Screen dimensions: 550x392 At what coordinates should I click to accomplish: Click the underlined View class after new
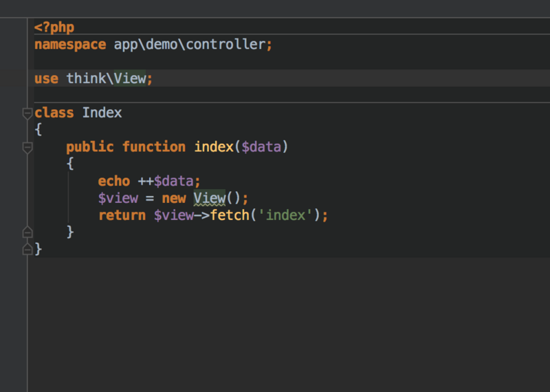(209, 198)
